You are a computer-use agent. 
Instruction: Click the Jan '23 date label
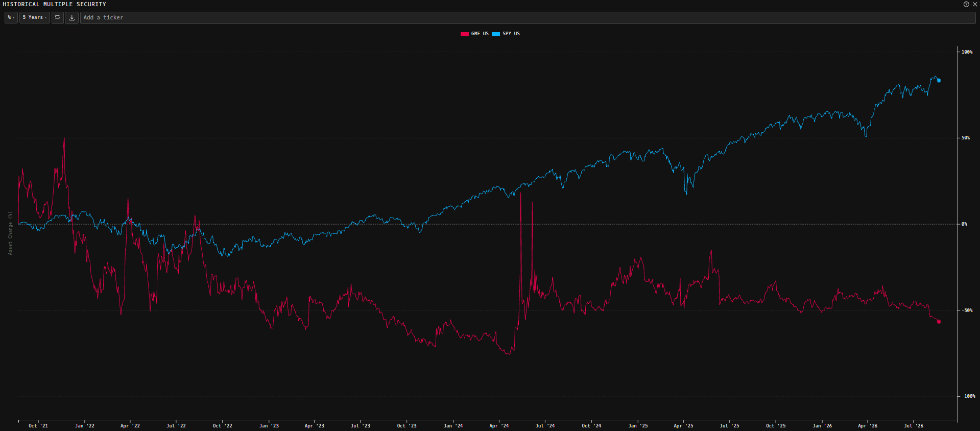(x=269, y=426)
